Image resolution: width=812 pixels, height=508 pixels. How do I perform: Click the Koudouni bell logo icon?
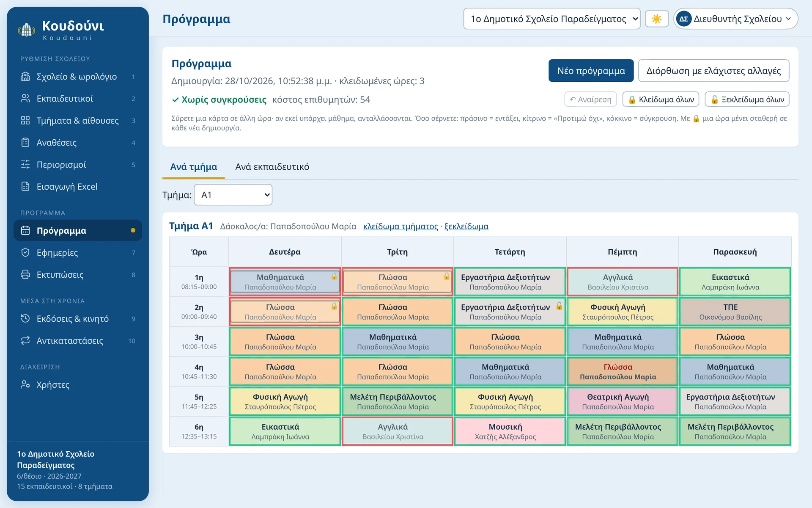27,30
